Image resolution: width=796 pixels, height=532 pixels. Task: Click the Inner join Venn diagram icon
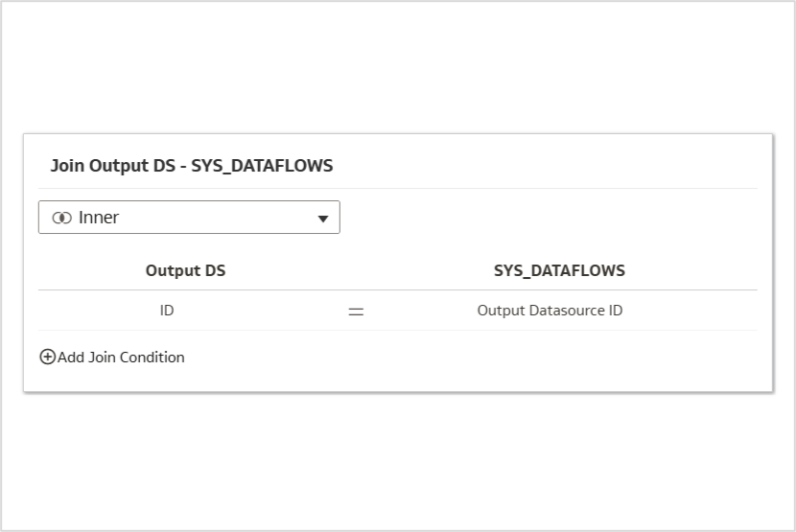click(x=62, y=218)
